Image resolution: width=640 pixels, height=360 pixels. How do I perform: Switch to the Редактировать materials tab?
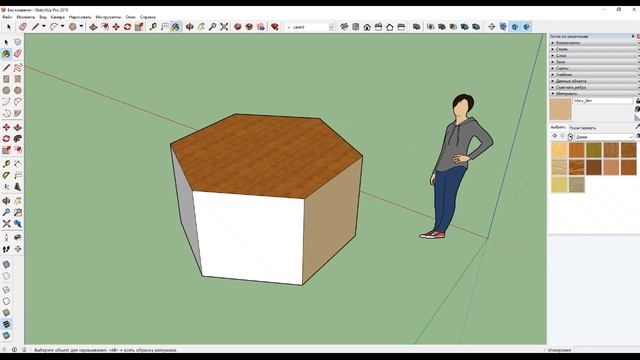[x=582, y=128]
